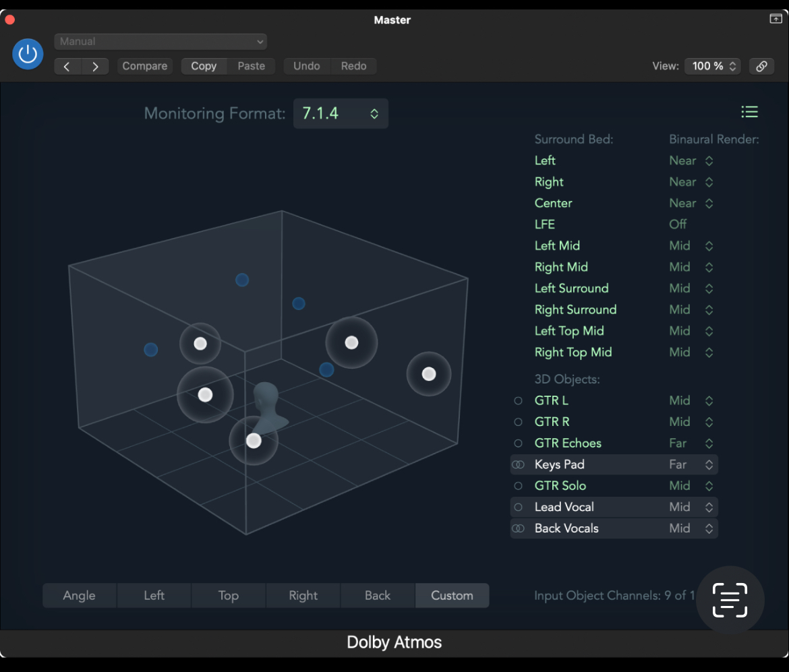Viewport: 789px width, 672px height.
Task: Select the Keys Pad object row
Action: pos(614,465)
